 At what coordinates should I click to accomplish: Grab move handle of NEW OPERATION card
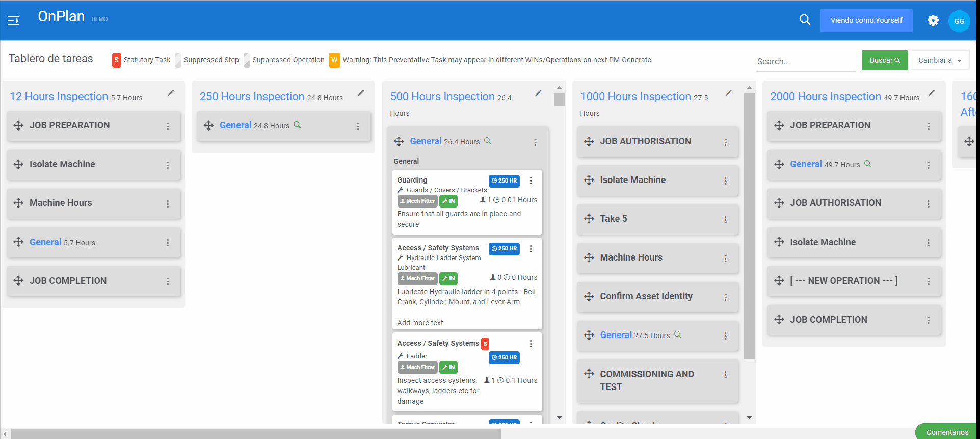point(779,280)
